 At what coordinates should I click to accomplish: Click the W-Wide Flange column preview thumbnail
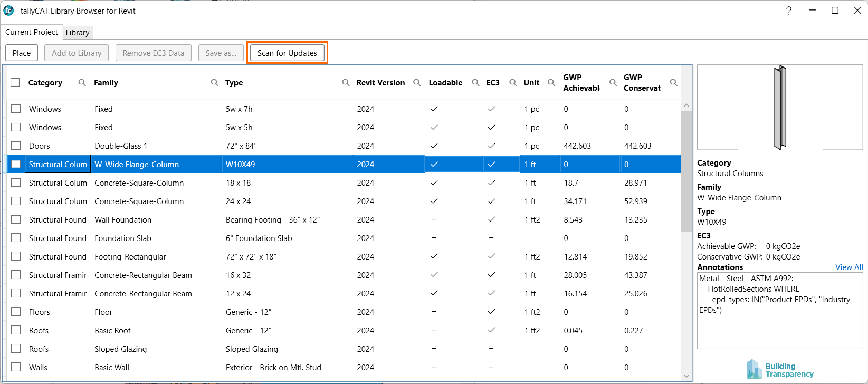point(780,108)
